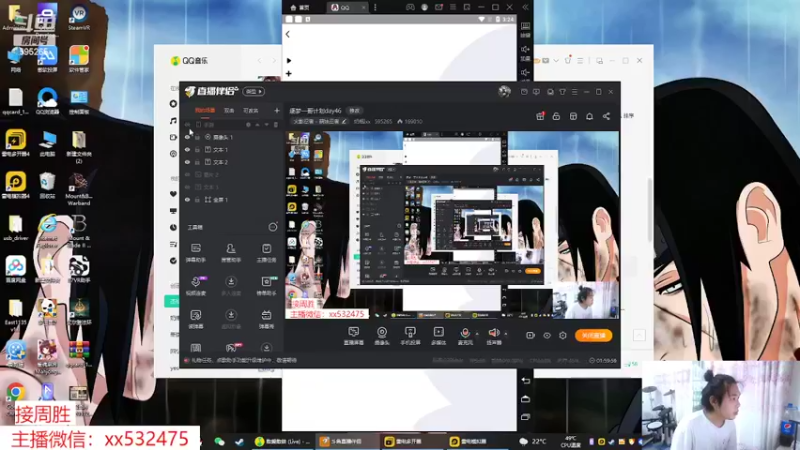Open message feedback icon in title bar
Viewport: 800px width, 450px height.
pos(536,92)
